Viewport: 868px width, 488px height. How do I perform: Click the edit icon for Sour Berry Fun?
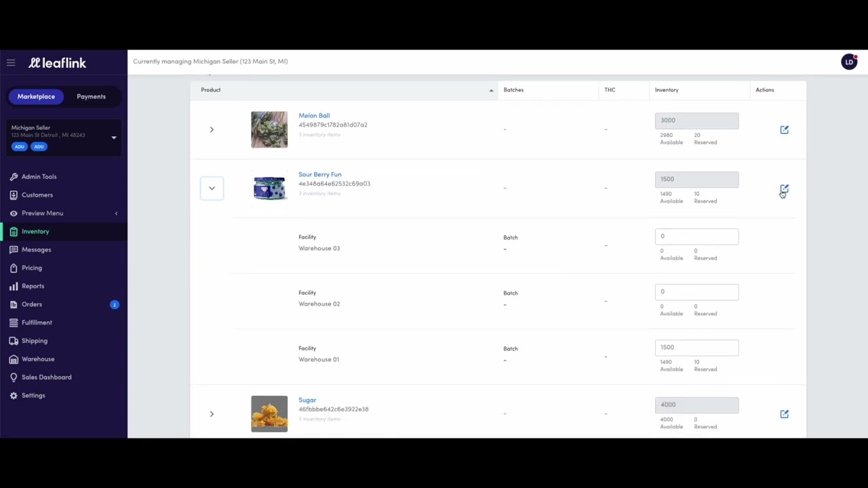click(x=784, y=188)
